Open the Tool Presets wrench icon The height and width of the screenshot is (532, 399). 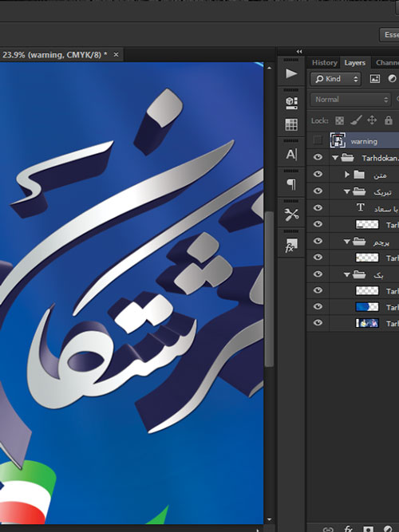point(291,215)
